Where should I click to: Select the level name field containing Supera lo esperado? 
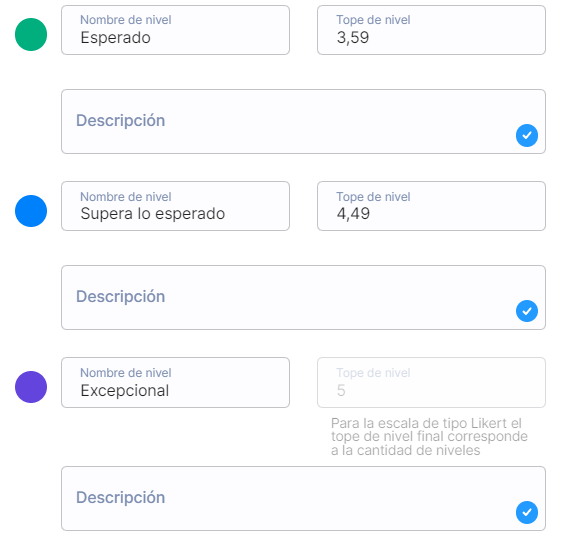click(175, 206)
